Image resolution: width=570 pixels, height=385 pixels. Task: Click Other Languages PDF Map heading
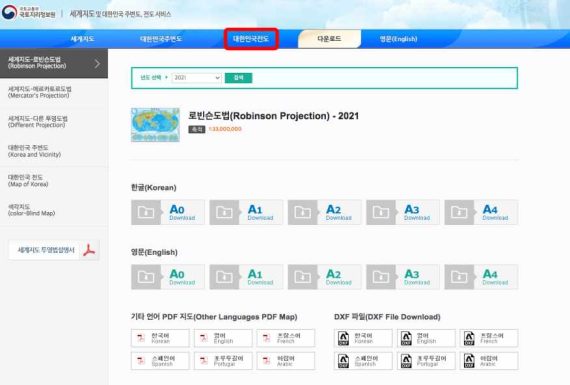(x=214, y=317)
